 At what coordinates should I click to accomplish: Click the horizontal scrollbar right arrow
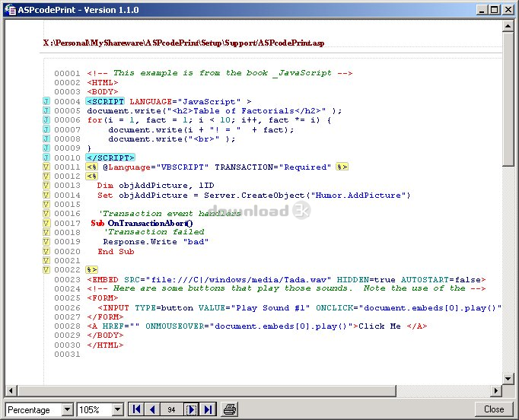coord(496,390)
